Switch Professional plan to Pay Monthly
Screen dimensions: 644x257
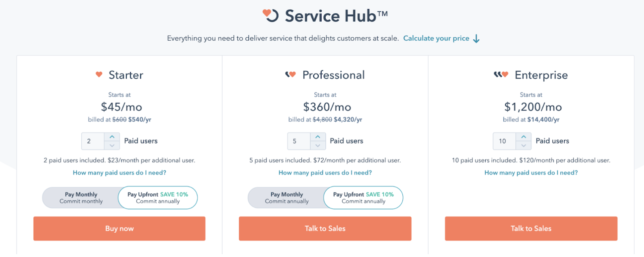287,198
